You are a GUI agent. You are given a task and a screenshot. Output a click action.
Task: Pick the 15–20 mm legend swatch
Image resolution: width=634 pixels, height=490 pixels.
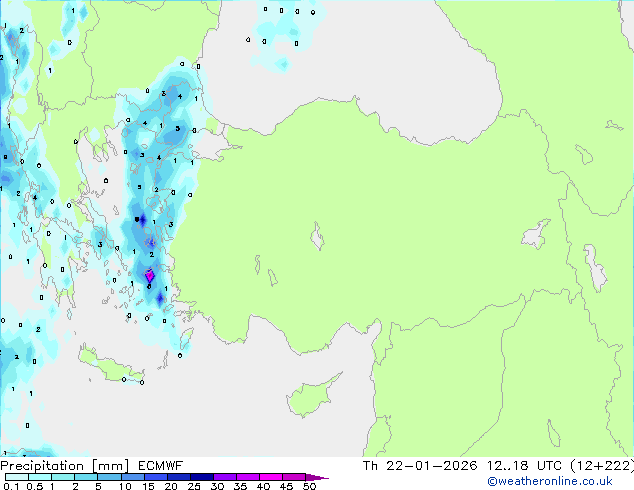tap(155, 477)
